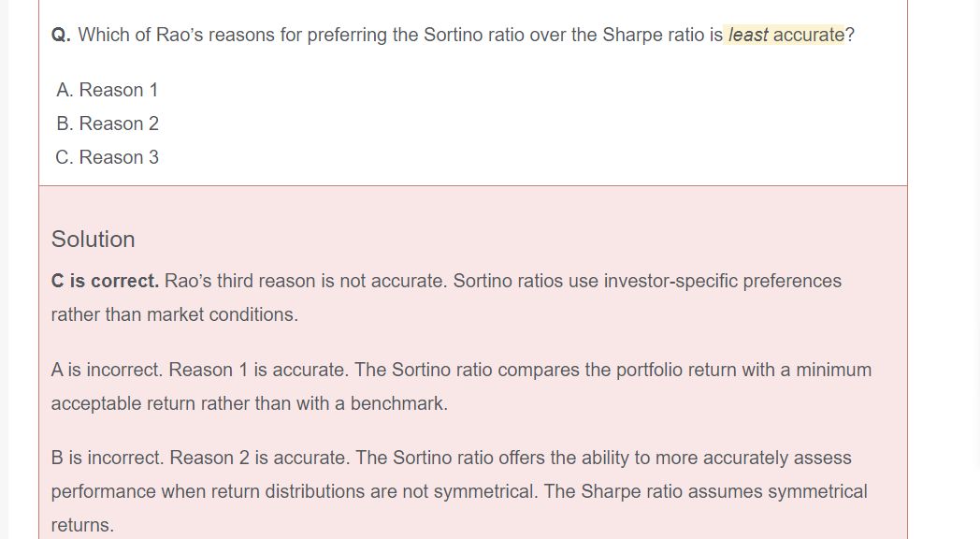Screen dimensions: 980x539
Task: Click the bold Q. question label
Action: point(61,35)
